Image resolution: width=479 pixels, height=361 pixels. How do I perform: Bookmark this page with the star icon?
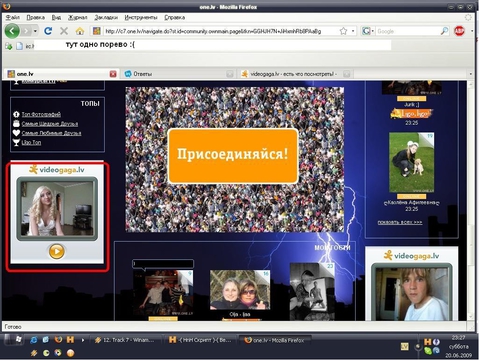coord(343,31)
